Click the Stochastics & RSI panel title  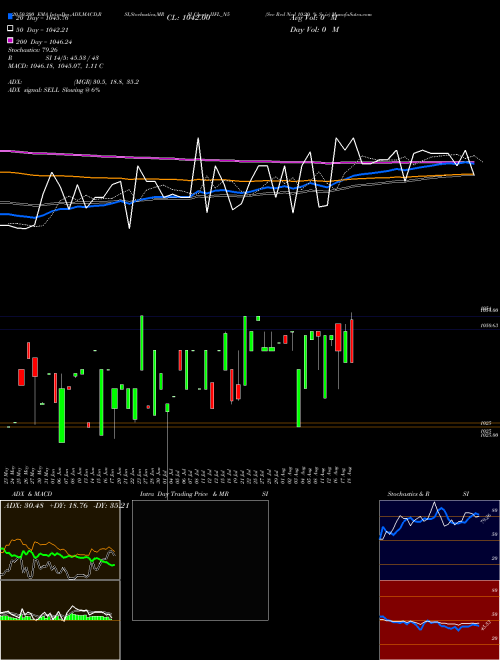click(x=428, y=494)
